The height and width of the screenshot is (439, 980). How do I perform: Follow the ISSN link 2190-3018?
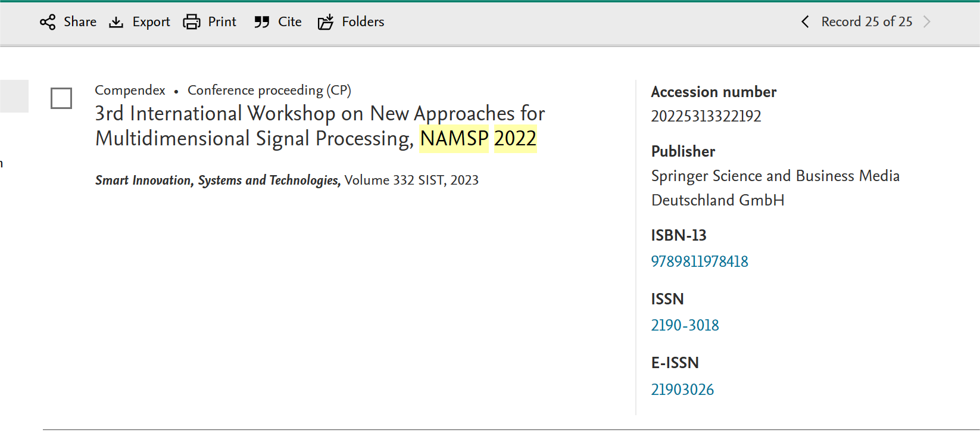click(685, 325)
